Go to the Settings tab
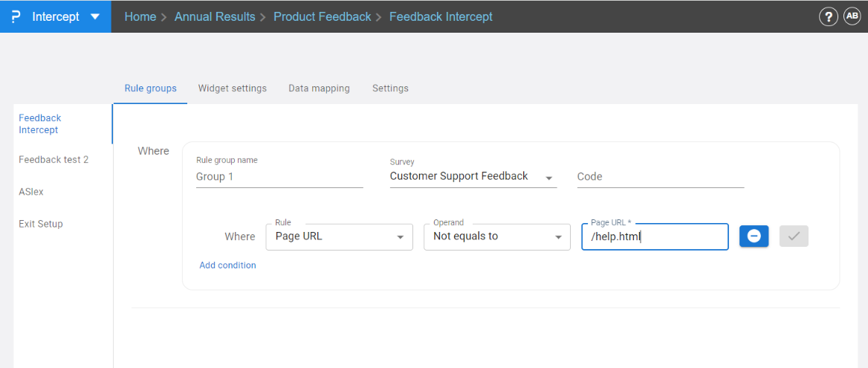Image resolution: width=868 pixels, height=368 pixels. click(390, 88)
